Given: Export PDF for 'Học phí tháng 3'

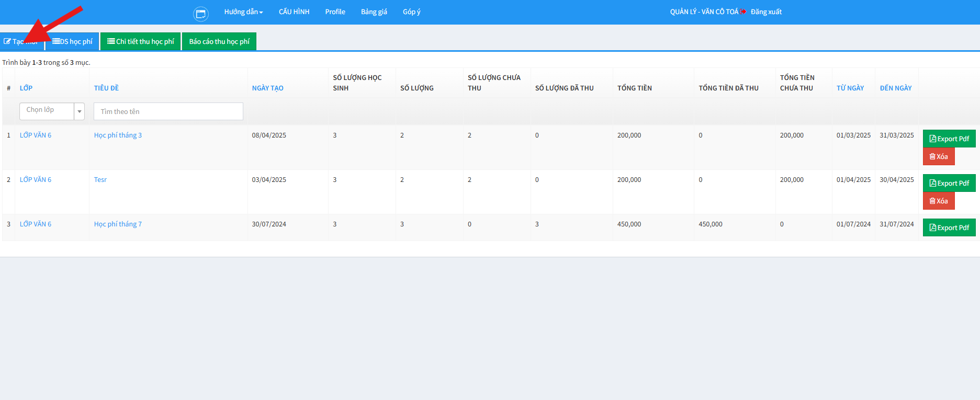Looking at the screenshot, I should click(x=949, y=139).
